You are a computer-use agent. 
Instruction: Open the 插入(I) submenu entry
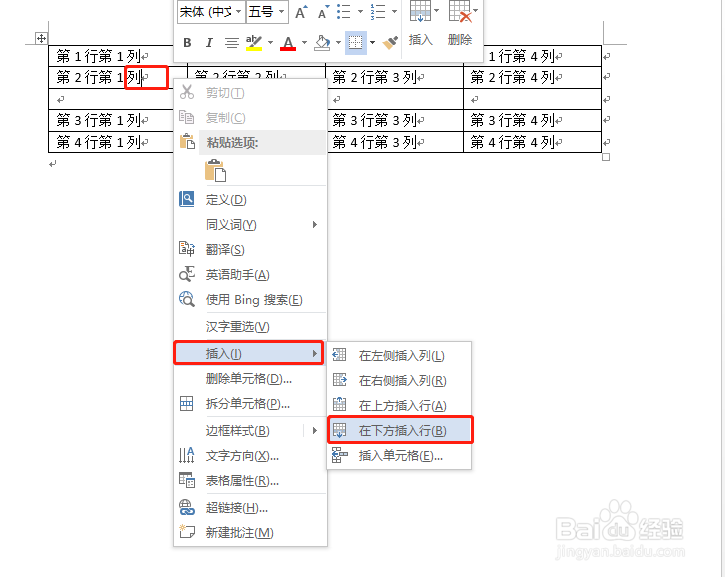coord(249,353)
